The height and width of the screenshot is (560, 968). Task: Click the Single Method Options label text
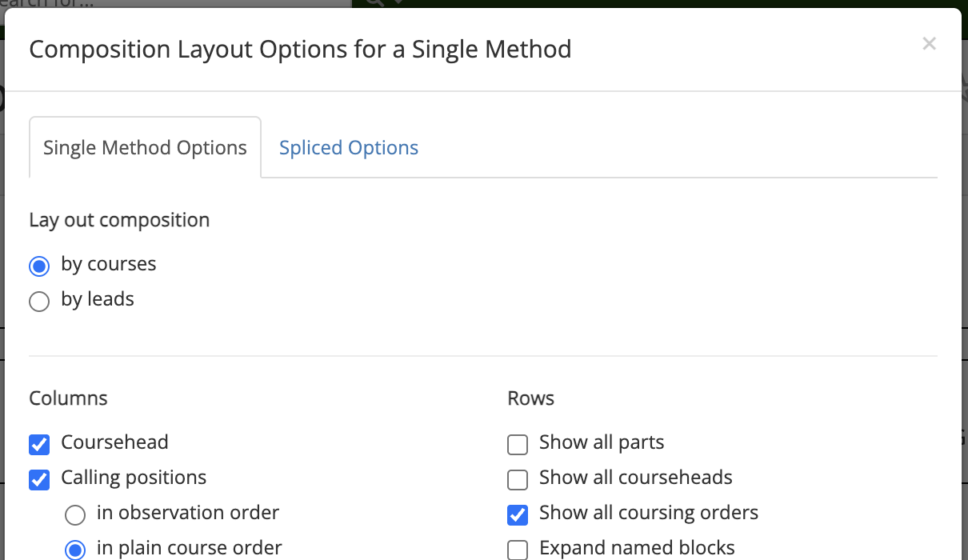(x=145, y=147)
